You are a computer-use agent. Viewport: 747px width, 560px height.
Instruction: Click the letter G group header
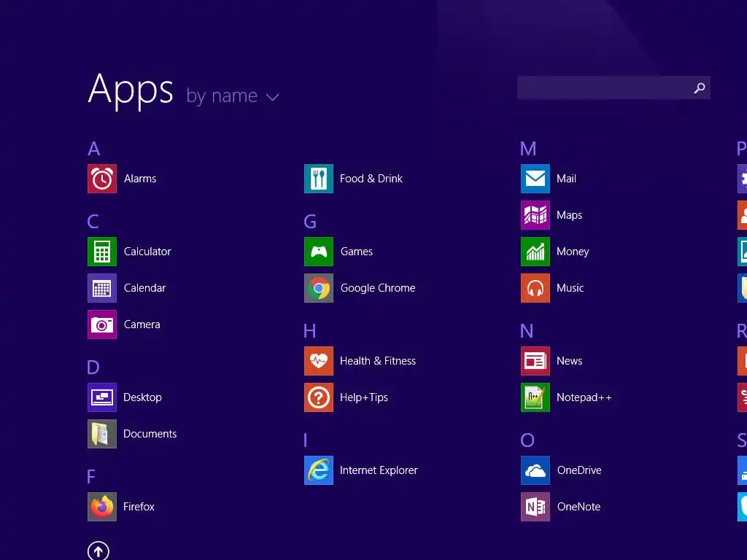(310, 222)
